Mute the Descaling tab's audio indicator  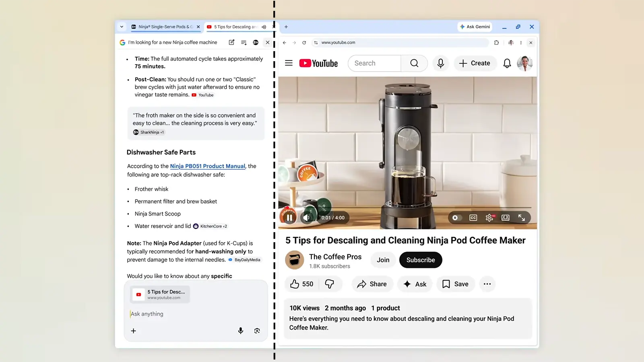pyautogui.click(x=264, y=27)
